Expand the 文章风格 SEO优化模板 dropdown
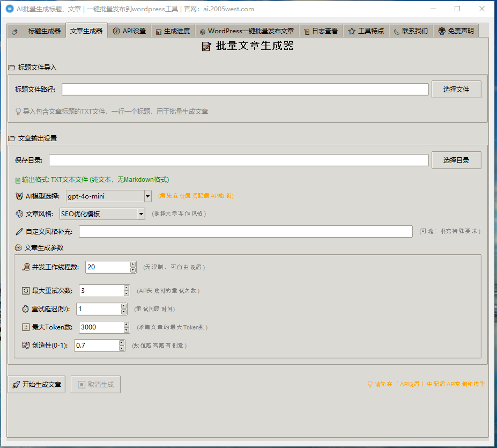497x448 pixels. (141, 214)
